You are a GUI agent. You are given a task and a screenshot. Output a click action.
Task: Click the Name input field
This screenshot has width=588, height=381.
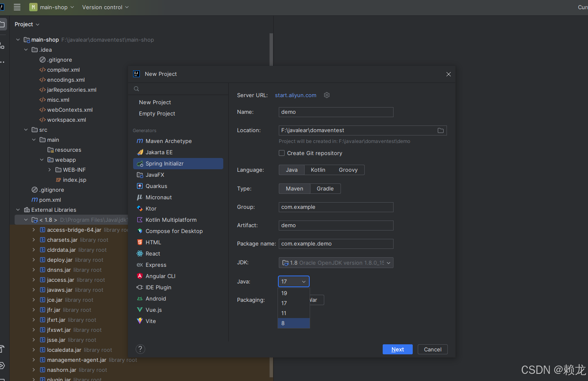(x=336, y=112)
